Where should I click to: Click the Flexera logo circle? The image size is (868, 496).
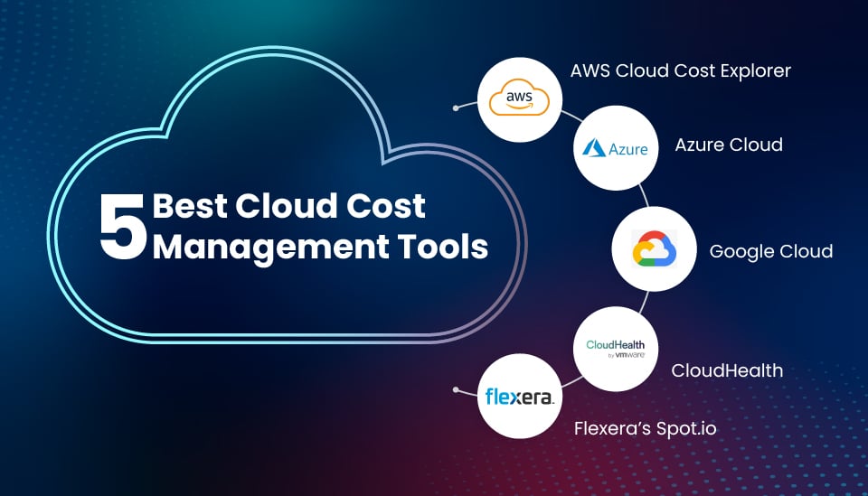520,397
